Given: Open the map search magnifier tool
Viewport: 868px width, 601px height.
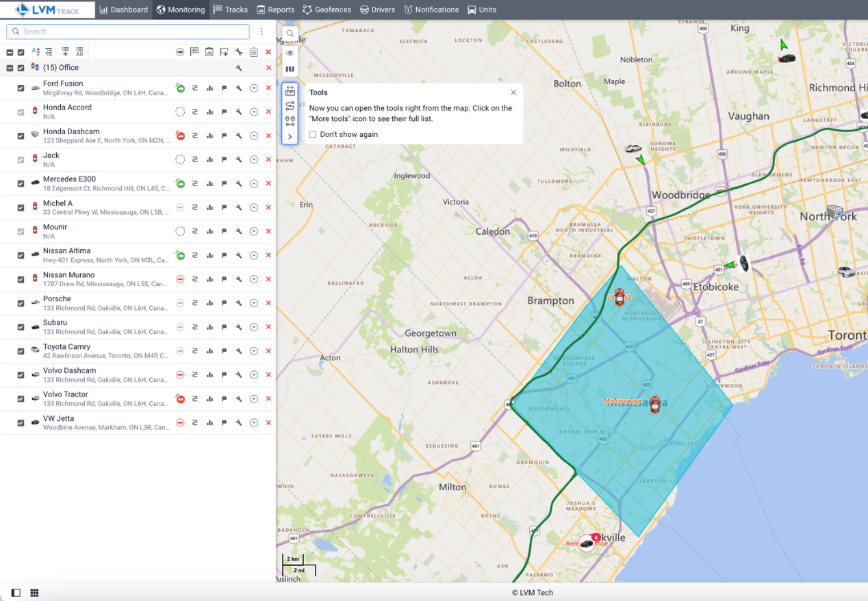Looking at the screenshot, I should pyautogui.click(x=290, y=34).
